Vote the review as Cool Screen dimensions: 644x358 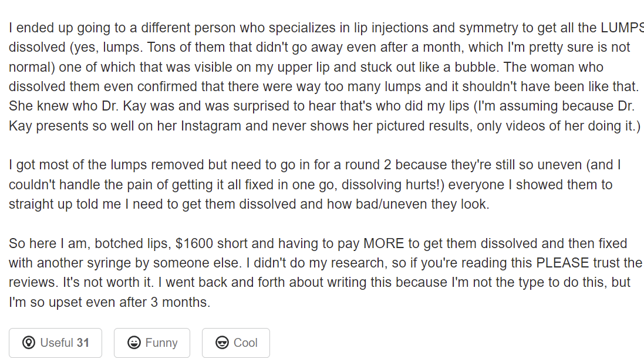(x=236, y=343)
